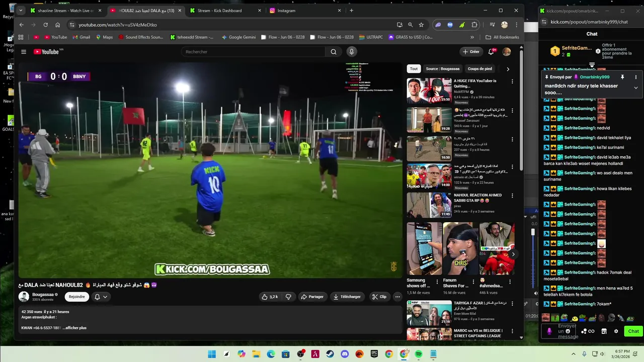Show more bookmarks chevron
The height and width of the screenshot is (362, 644).
472,37
